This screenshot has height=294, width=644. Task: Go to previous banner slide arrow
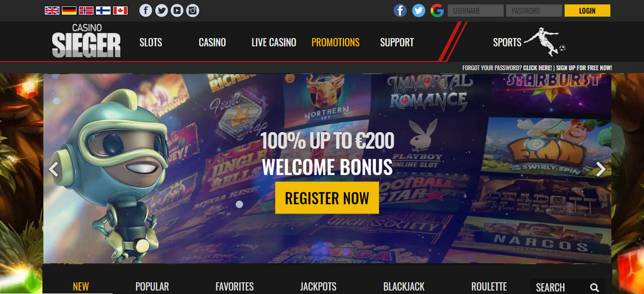tap(53, 169)
